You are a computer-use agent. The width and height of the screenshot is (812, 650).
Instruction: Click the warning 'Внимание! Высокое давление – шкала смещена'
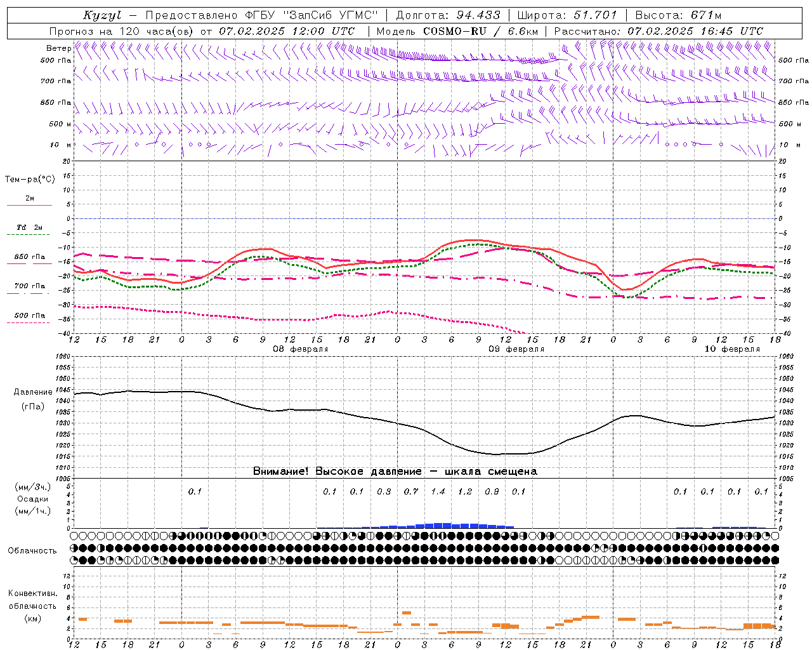395,471
